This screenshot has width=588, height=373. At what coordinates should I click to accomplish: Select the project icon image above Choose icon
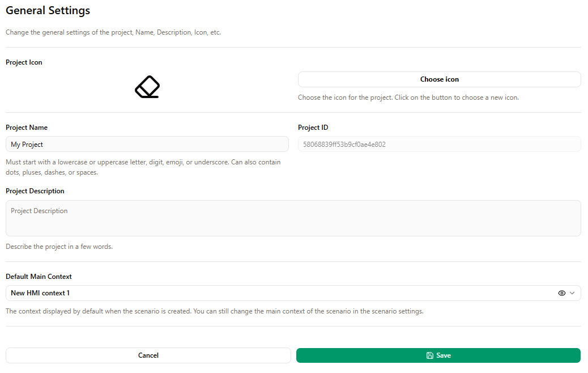147,87
